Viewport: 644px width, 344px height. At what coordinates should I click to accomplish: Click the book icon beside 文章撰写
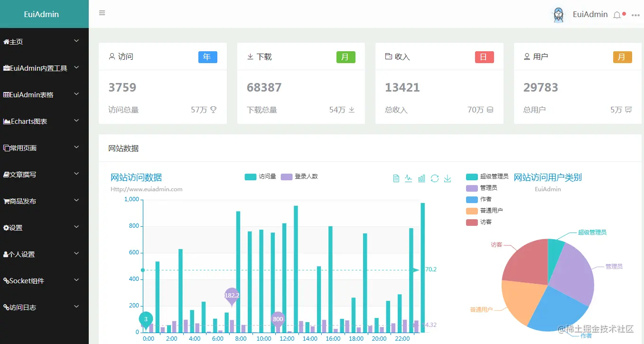pyautogui.click(x=6, y=175)
